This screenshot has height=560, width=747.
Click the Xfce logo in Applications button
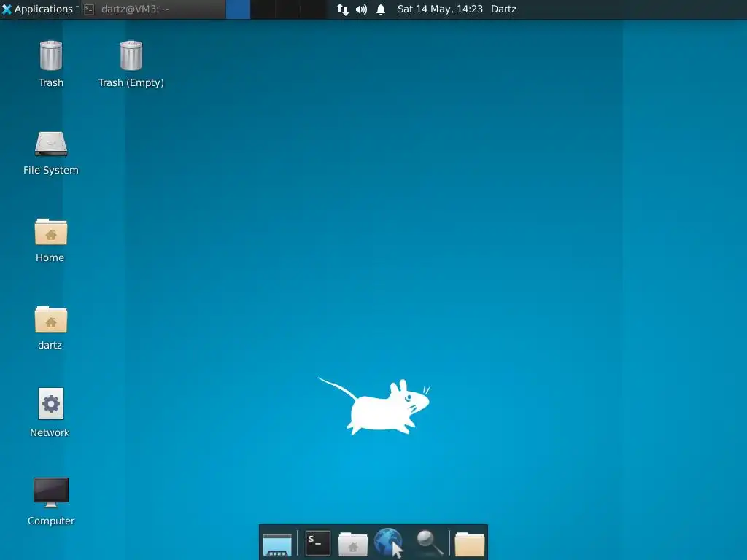7,9
